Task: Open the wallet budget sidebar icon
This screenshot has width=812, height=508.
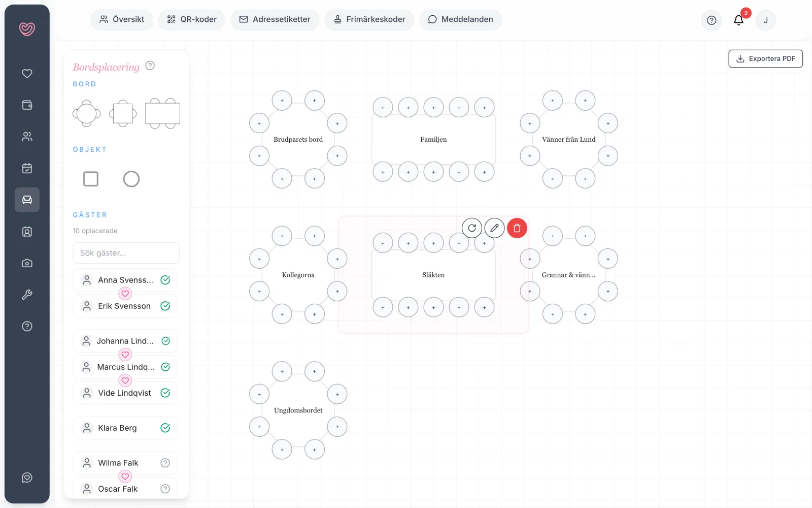Action: coord(27,105)
